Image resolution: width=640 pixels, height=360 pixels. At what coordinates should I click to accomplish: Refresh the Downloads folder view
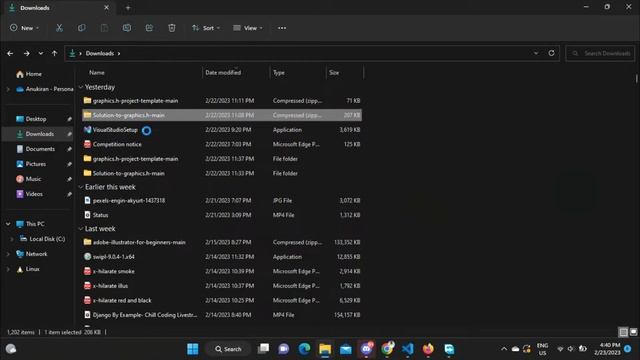tap(551, 53)
